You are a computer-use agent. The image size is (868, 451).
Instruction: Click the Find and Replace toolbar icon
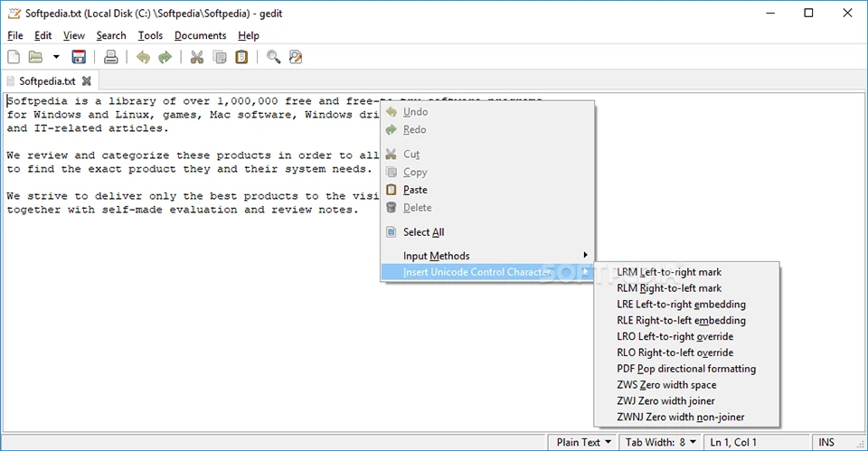(296, 57)
